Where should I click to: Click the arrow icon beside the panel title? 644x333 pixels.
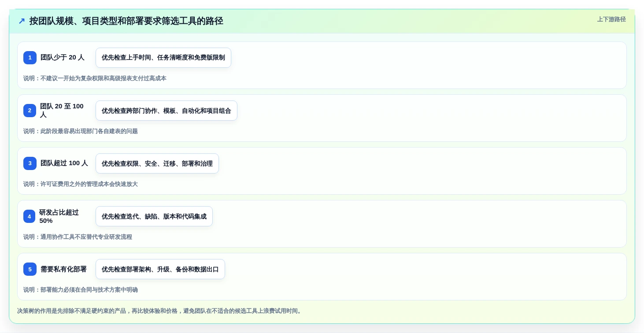click(22, 21)
